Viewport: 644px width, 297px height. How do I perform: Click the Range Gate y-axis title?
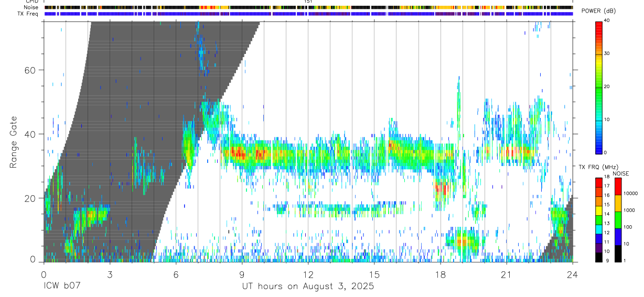pyautogui.click(x=14, y=142)
